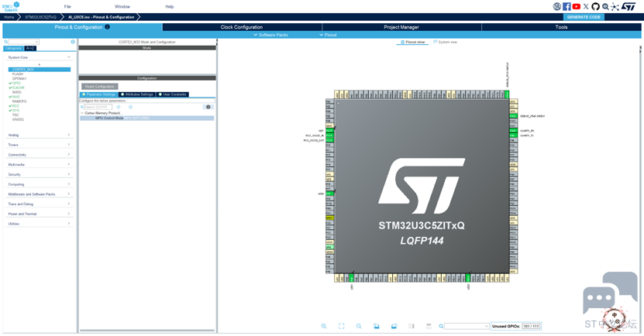644x336 pixels.
Task: Open the Software Packs dropdown
Action: [270, 35]
